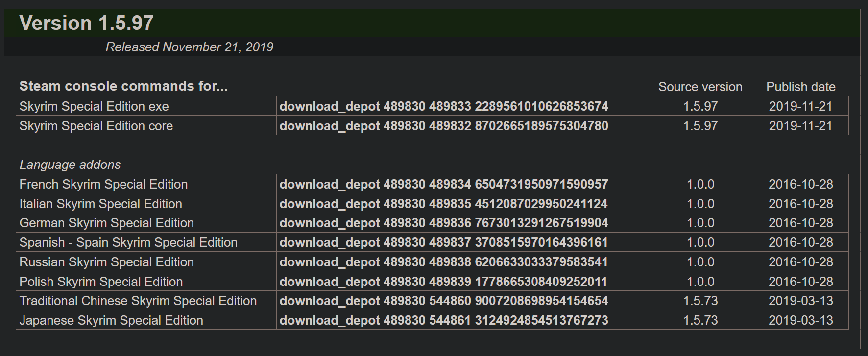This screenshot has width=868, height=356.
Task: Click source version 1.0.0 in Spanish row
Action: (700, 242)
